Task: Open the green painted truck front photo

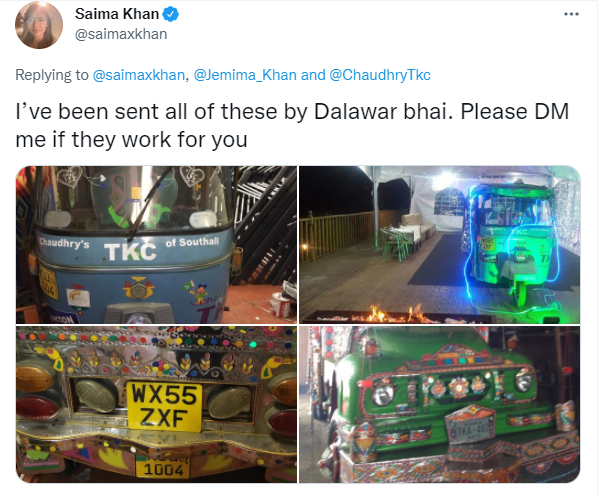Action: pyautogui.click(x=439, y=404)
